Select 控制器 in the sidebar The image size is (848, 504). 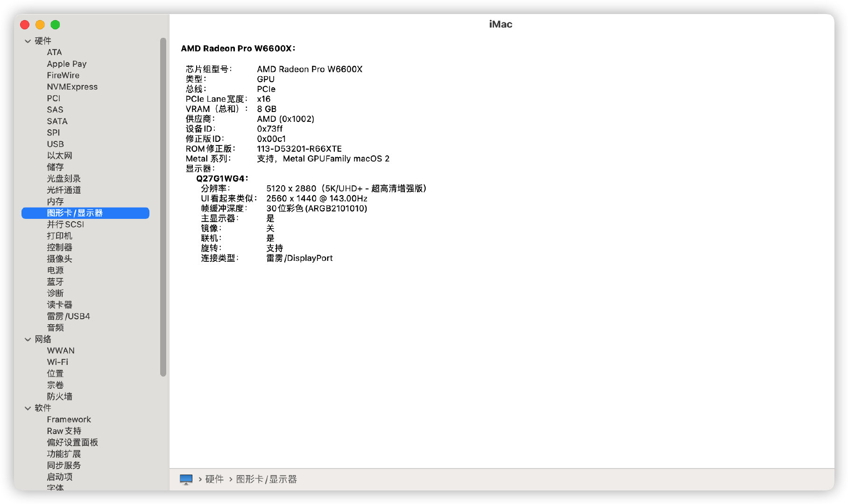59,247
